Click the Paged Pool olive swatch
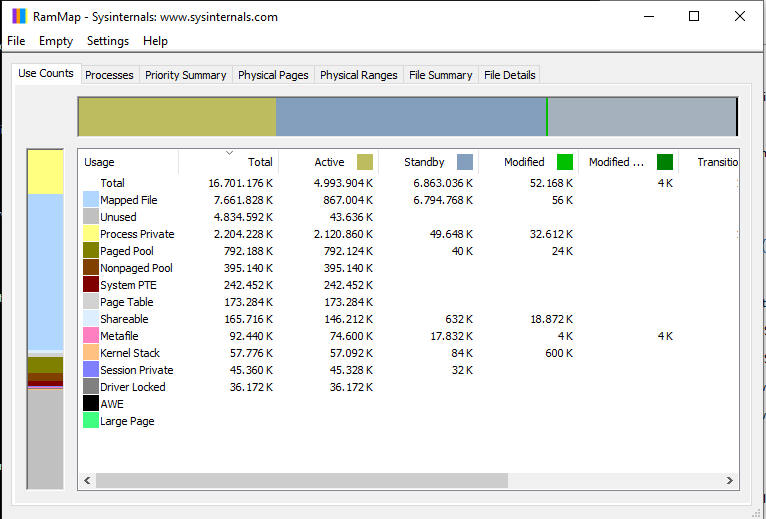 [x=91, y=251]
